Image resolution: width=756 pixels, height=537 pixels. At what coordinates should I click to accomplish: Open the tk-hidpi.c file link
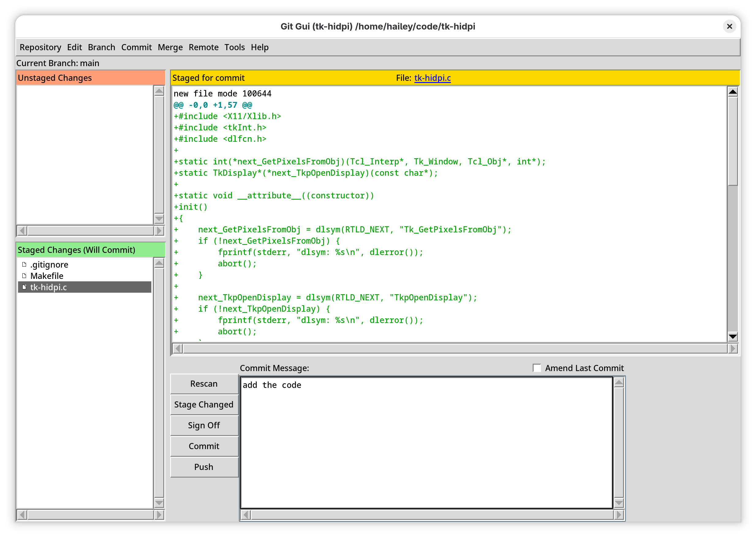(432, 78)
